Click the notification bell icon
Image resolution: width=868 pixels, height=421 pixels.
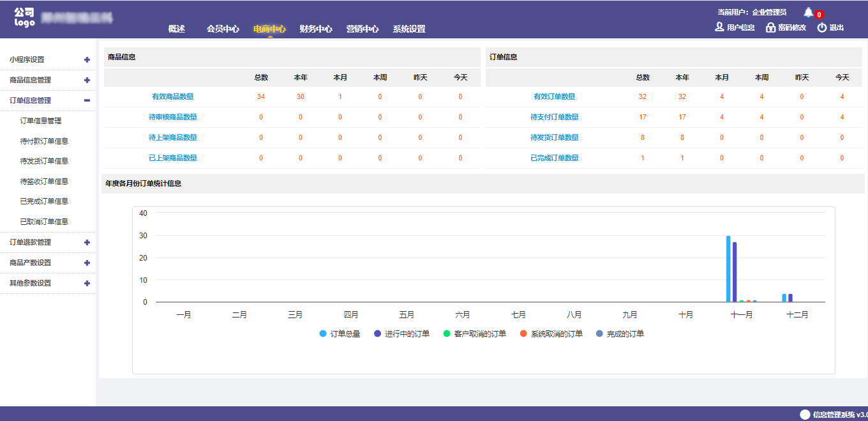pos(809,12)
